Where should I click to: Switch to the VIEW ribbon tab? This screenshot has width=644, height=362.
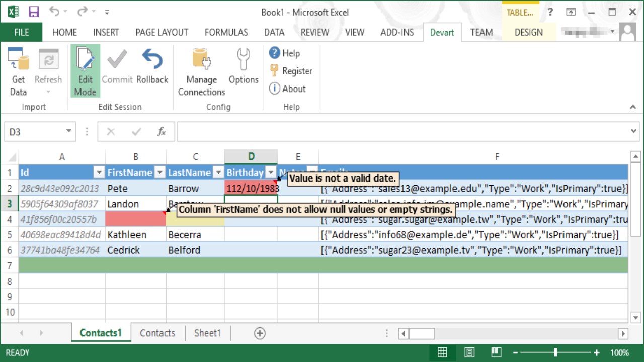point(354,32)
